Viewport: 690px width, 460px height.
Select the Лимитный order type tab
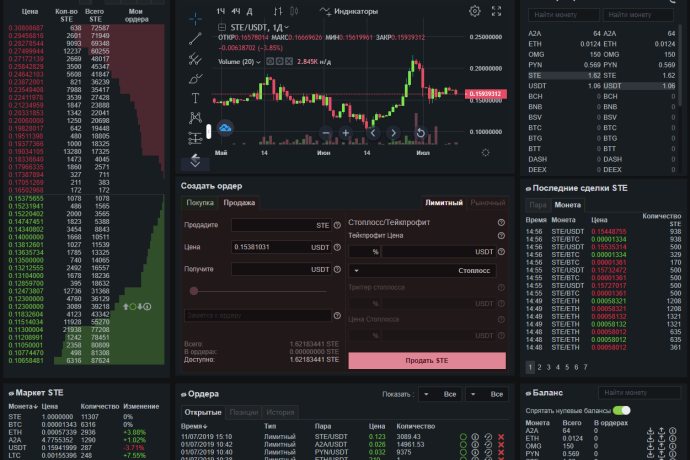coord(444,203)
